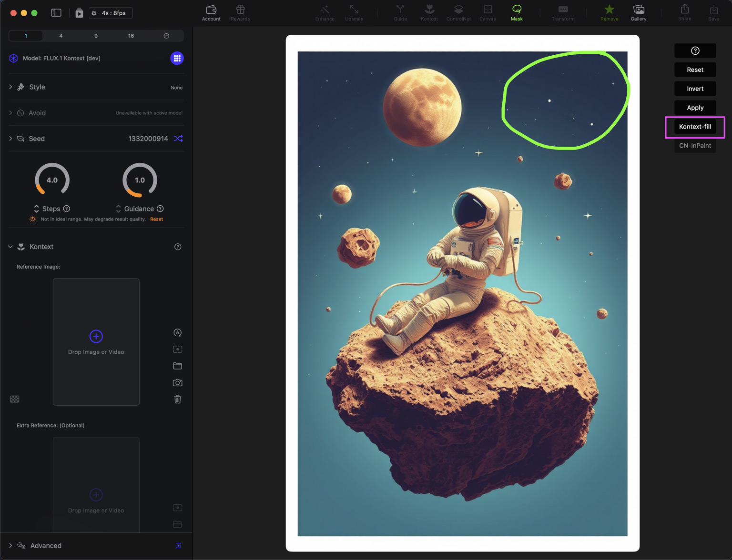Image resolution: width=732 pixels, height=560 pixels.
Task: Click the Kontext-fill button
Action: (694, 127)
